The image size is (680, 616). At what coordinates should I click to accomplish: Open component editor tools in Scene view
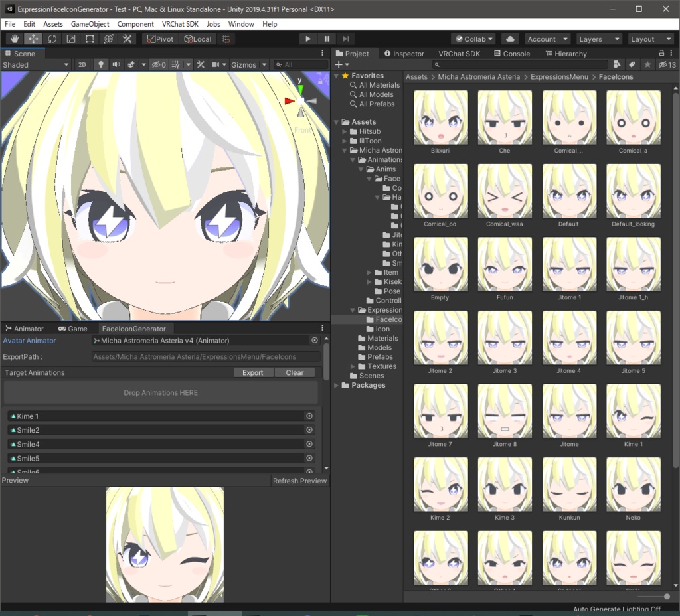201,64
